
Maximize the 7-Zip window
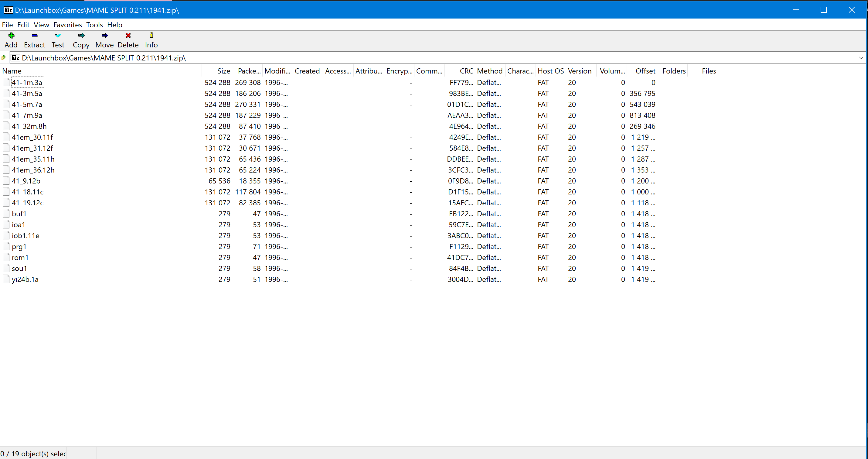823,10
